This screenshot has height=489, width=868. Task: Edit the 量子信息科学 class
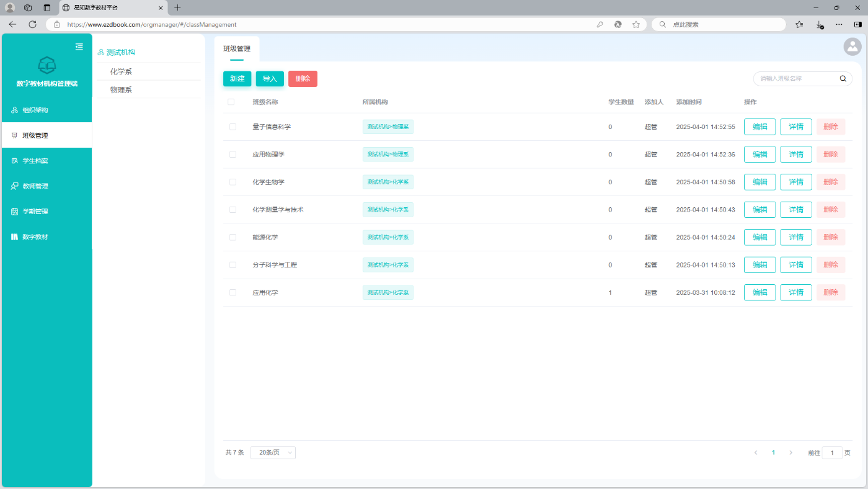tap(759, 127)
